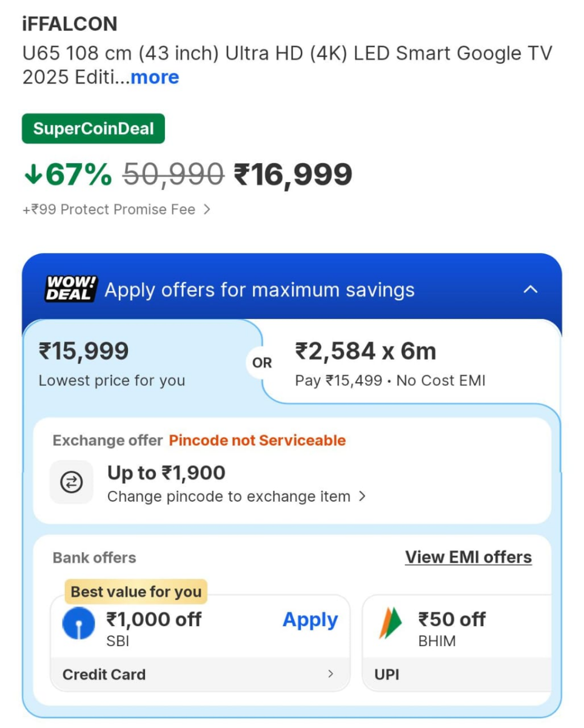The width and height of the screenshot is (584, 728).
Task: Click the green discount down-arrow beside 67%
Action: [33, 174]
